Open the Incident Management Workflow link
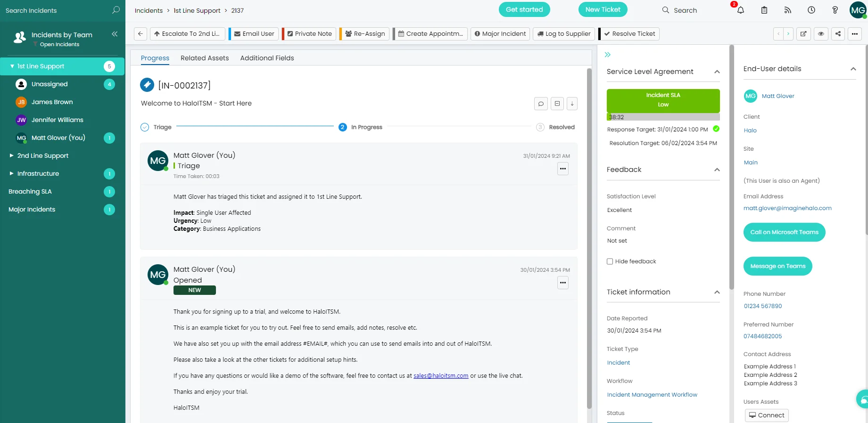The height and width of the screenshot is (423, 868). 652,395
